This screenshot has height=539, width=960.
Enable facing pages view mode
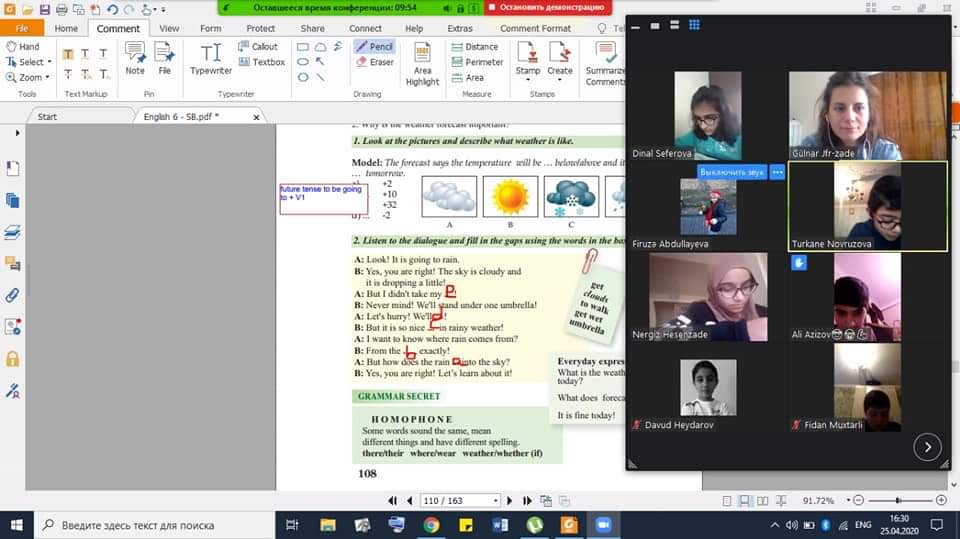point(762,500)
